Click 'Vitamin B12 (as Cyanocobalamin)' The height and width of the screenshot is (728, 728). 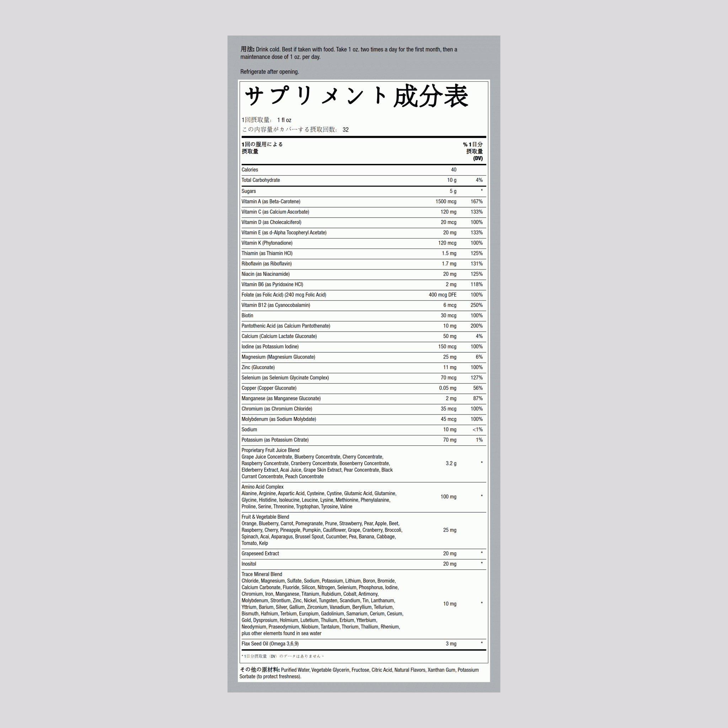click(276, 305)
